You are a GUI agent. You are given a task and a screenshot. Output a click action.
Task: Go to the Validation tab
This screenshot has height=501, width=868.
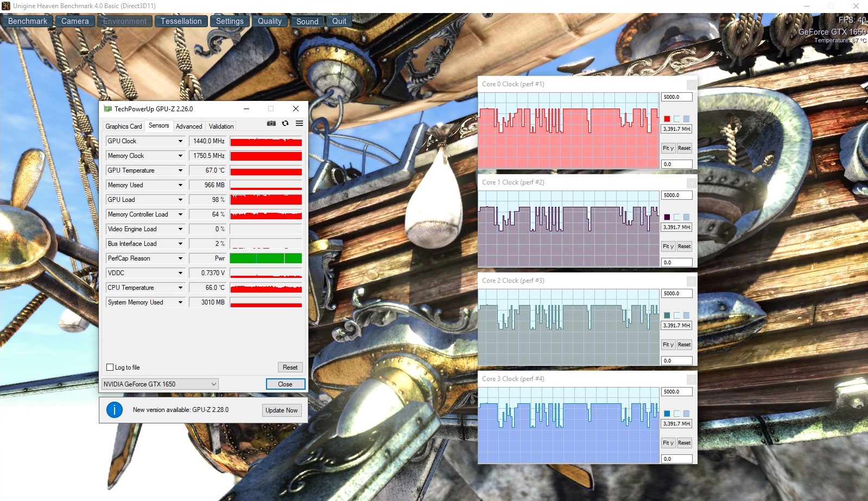coord(221,126)
